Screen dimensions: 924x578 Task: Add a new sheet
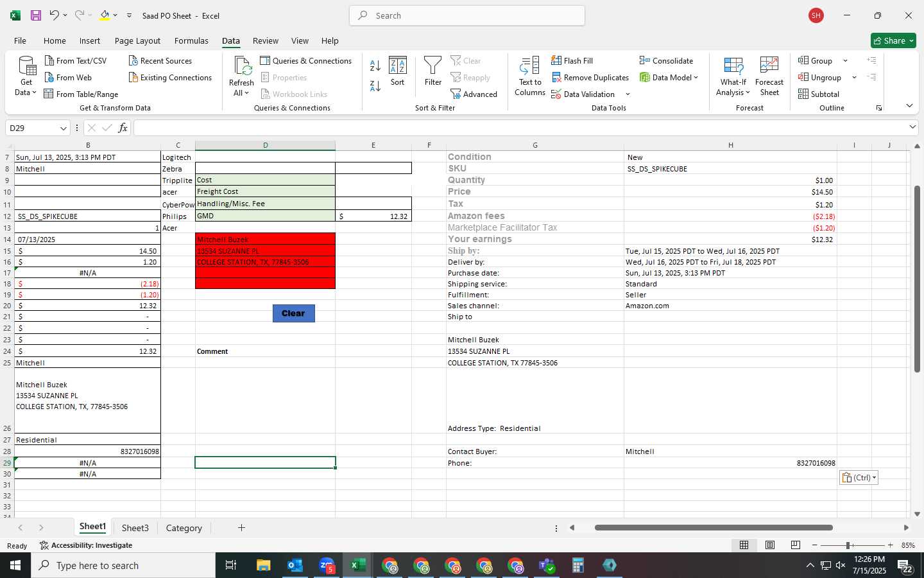[x=241, y=528]
